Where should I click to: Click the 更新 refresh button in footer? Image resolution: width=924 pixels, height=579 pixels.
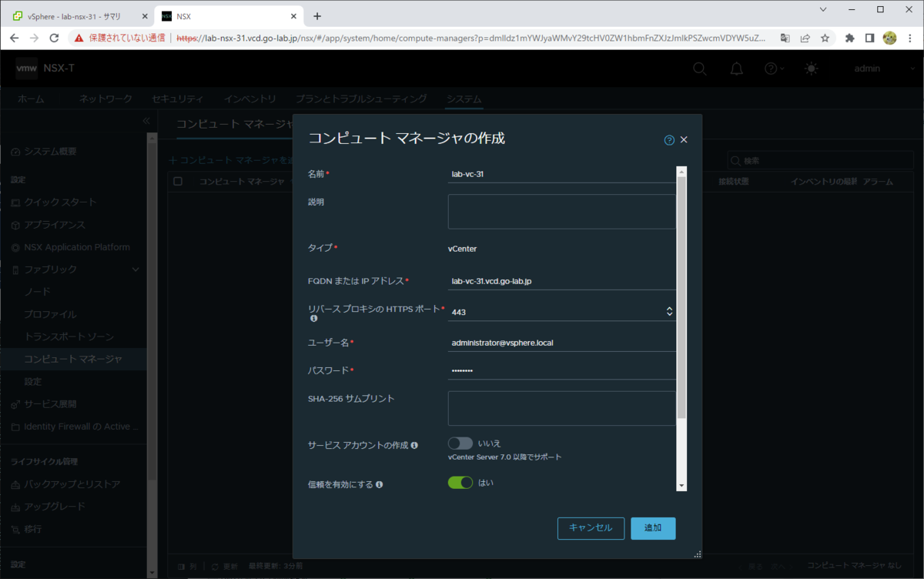point(224,566)
